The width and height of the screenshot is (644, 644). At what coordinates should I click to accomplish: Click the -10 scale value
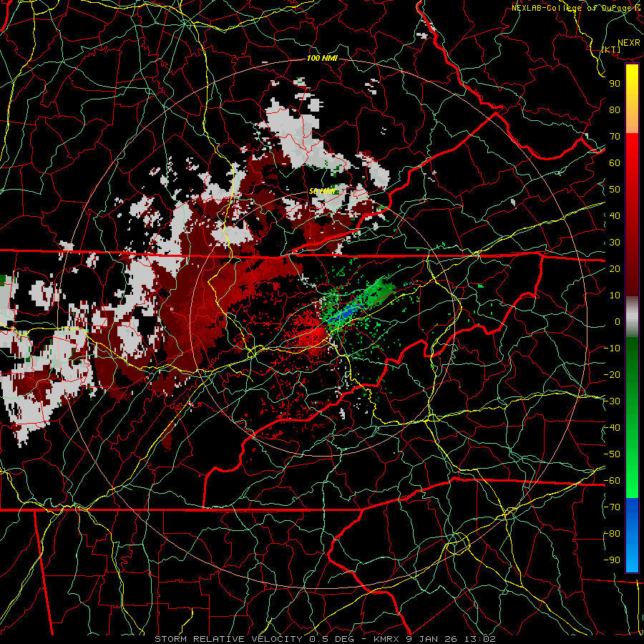coord(612,348)
